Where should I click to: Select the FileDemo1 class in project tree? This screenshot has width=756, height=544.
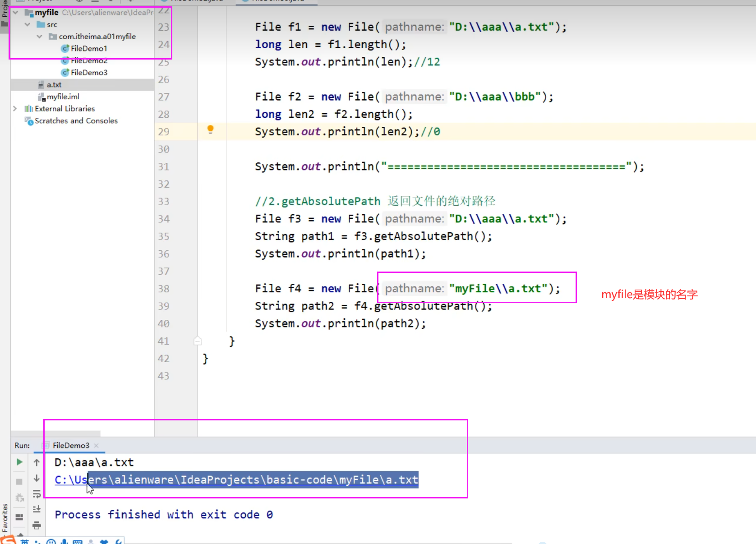click(x=88, y=48)
